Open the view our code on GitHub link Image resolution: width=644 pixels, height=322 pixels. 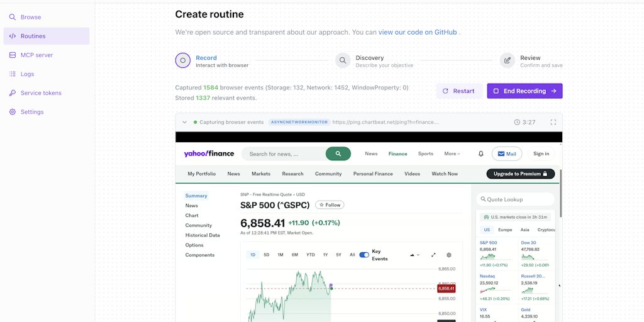click(418, 32)
